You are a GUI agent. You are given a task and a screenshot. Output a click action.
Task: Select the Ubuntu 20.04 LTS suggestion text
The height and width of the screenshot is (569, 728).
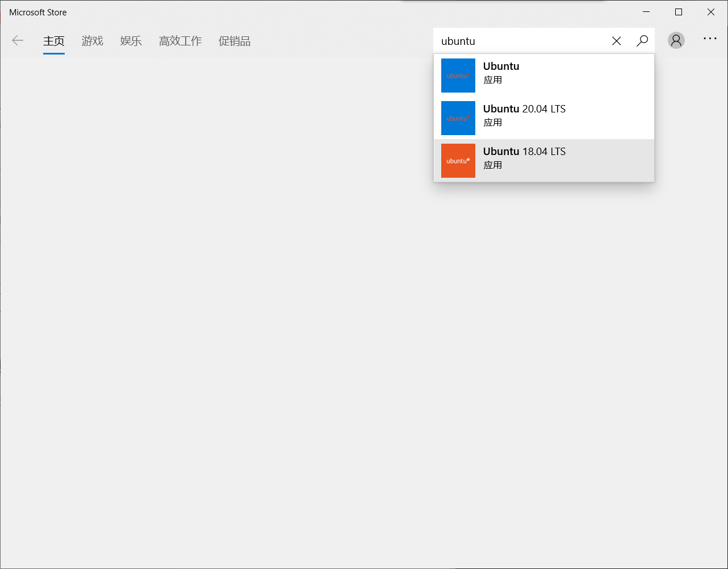coord(524,109)
